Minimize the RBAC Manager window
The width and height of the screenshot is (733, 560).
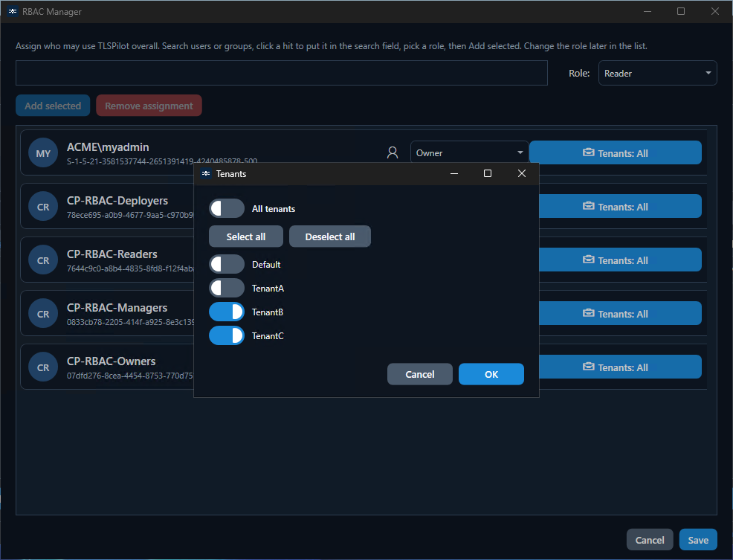(x=648, y=11)
